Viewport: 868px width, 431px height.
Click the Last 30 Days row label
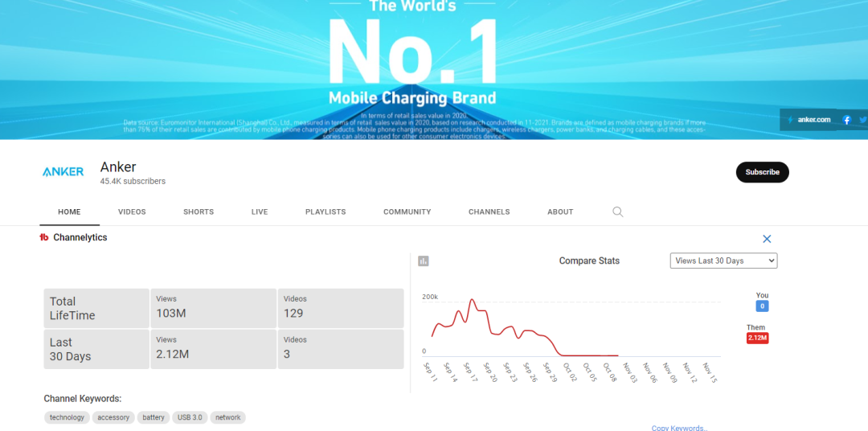pyautogui.click(x=96, y=349)
